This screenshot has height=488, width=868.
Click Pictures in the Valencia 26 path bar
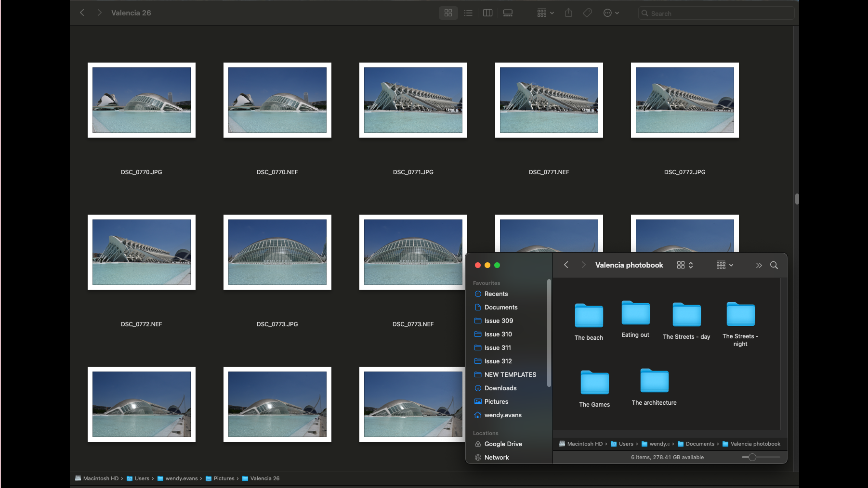coord(220,479)
